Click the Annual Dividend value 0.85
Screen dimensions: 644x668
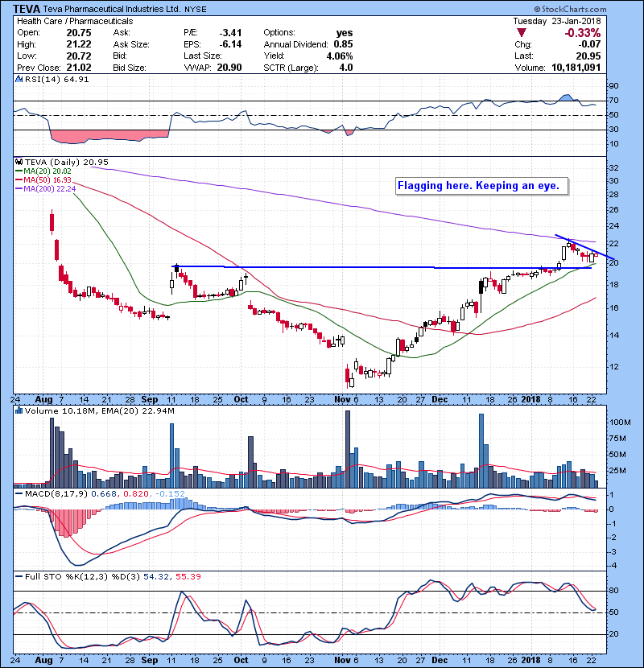point(343,44)
